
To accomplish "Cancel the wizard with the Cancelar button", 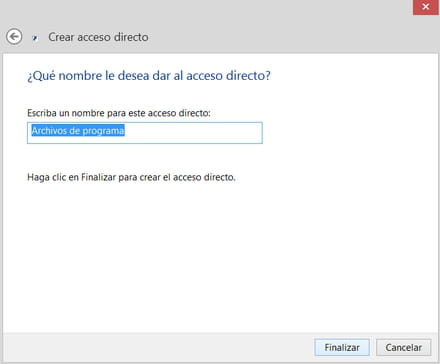I will pyautogui.click(x=403, y=348).
